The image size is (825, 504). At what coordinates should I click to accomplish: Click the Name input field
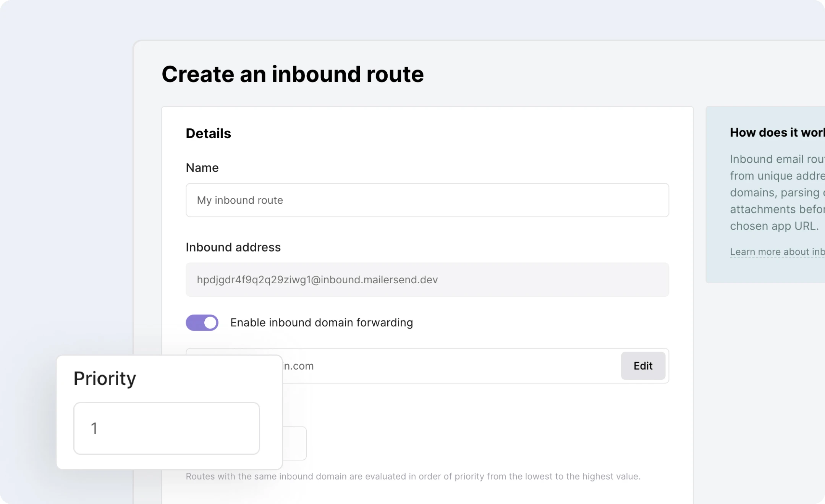pos(427,200)
